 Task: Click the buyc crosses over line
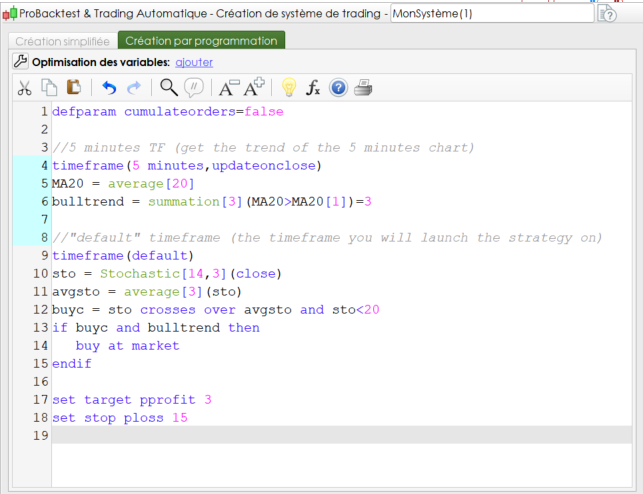216,310
